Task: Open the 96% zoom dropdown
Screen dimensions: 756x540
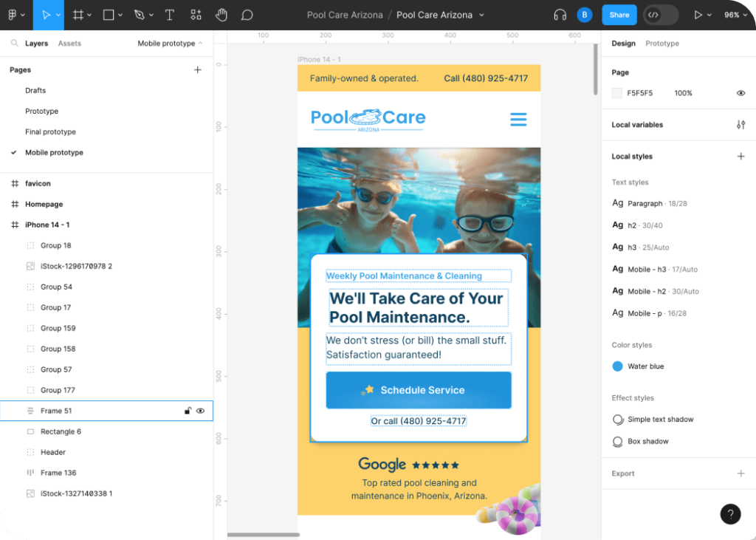Action: [735, 15]
